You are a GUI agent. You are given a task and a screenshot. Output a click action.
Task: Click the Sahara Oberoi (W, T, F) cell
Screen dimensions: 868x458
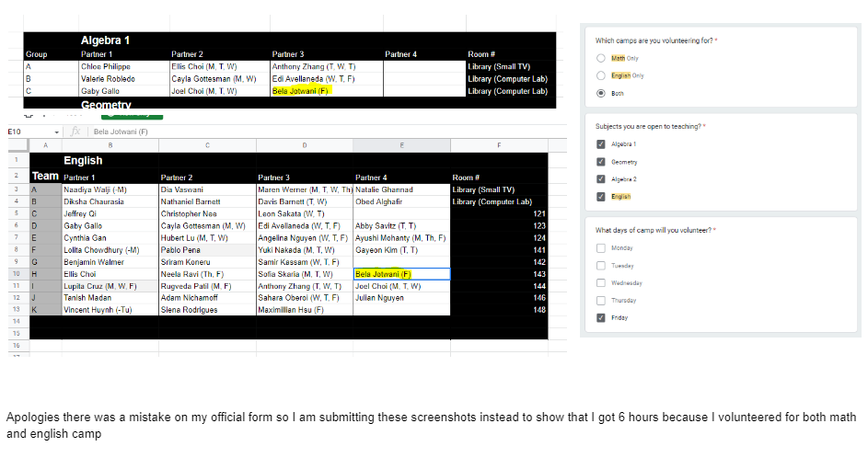[305, 298]
